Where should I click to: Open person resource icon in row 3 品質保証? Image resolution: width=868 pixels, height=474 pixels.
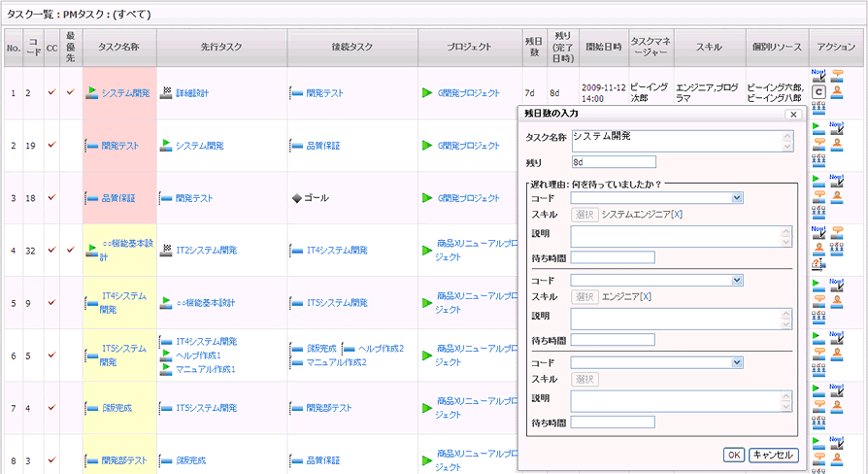(x=837, y=196)
